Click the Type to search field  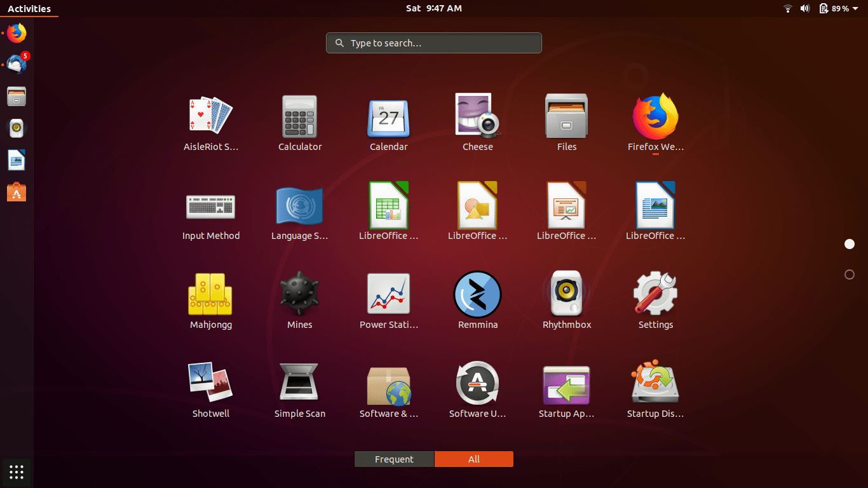tap(434, 43)
